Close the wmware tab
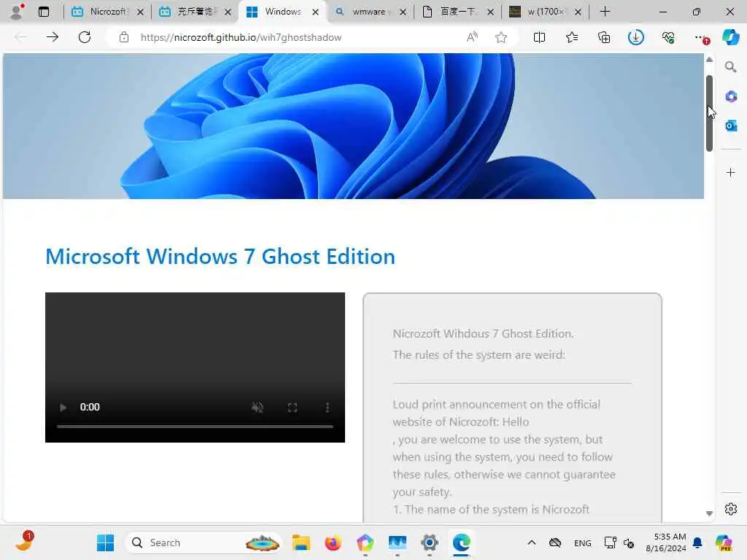Screen dimensions: 747x560 click(x=403, y=12)
